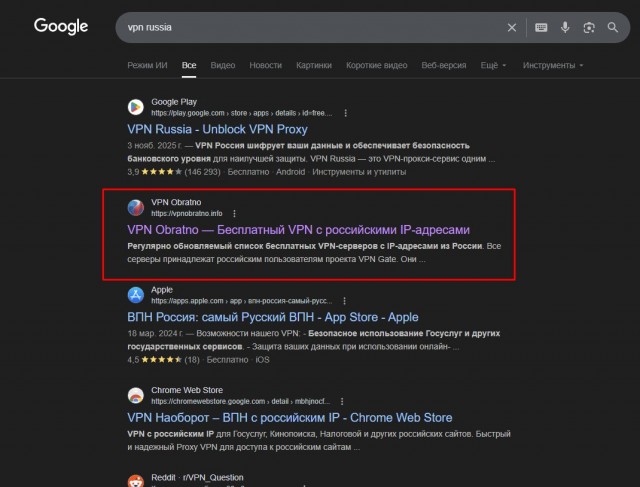Open three-dot menu for VPN Obratno result
The height and width of the screenshot is (487, 640).
pos(234,213)
